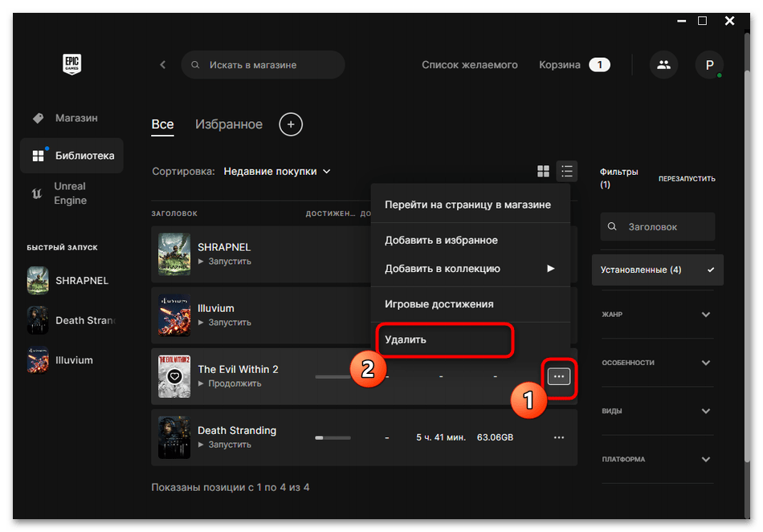Launch Death Stranding from quick launch
The height and width of the screenshot is (532, 763).
pos(71,320)
